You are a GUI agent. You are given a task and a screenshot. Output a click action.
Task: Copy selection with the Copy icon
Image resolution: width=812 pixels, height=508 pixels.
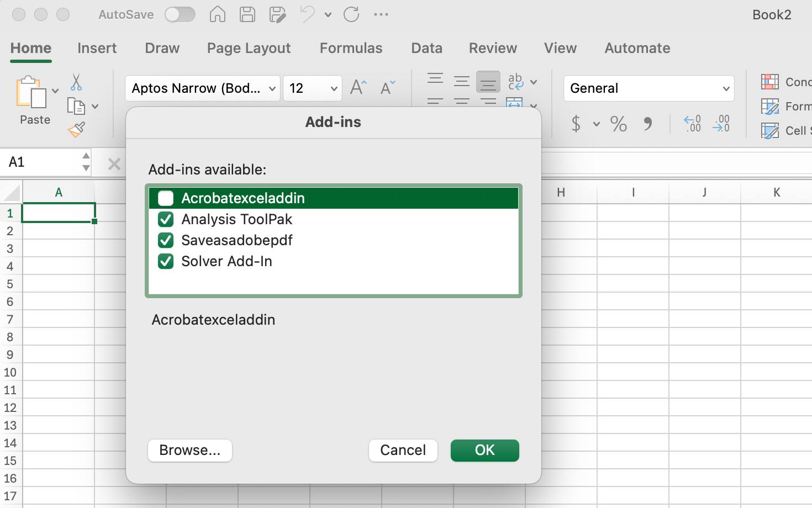click(x=76, y=106)
